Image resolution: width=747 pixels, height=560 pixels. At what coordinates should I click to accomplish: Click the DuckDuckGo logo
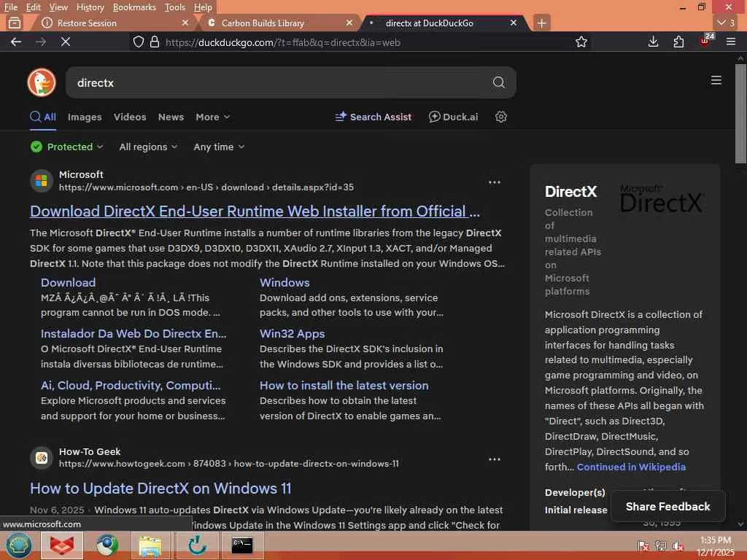42,82
